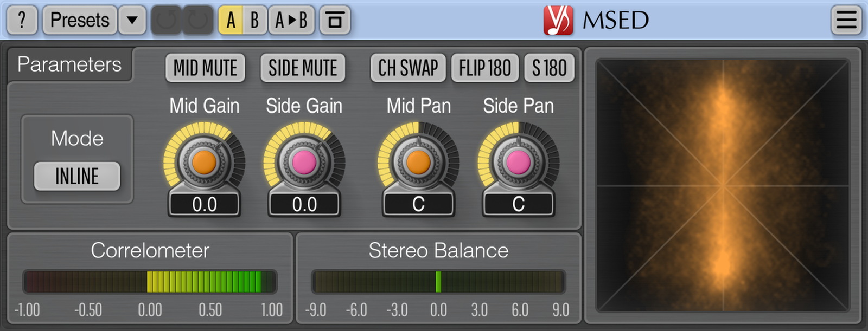The image size is (868, 331).
Task: Toggle the FLIP 180 phase button
Action: click(485, 68)
